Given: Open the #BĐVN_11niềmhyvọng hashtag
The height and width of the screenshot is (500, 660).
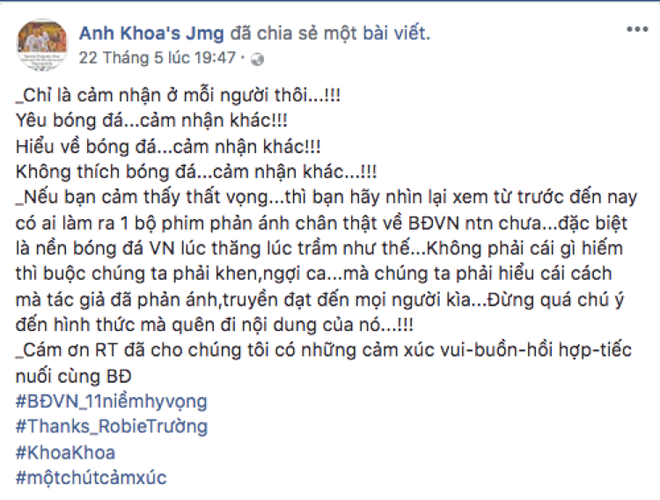Looking at the screenshot, I should click(x=112, y=401).
